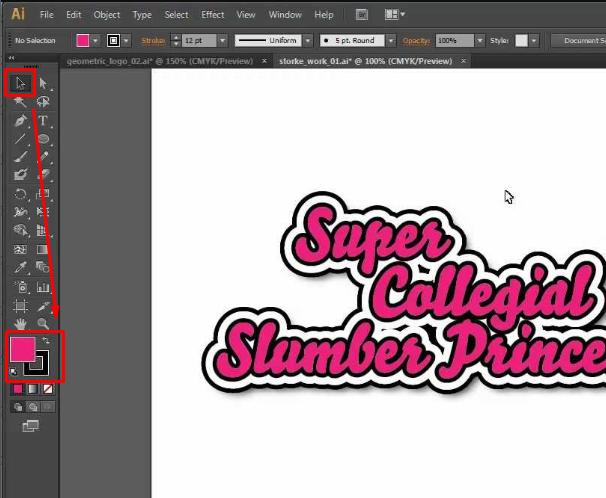This screenshot has height=498, width=606.
Task: Click the pink Fill color swatch in toolbox
Action: (x=22, y=350)
